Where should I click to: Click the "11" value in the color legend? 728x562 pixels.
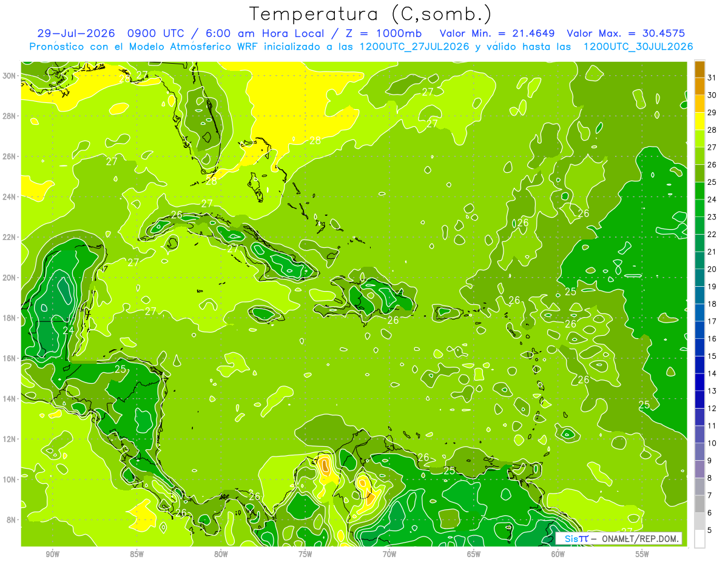712,426
